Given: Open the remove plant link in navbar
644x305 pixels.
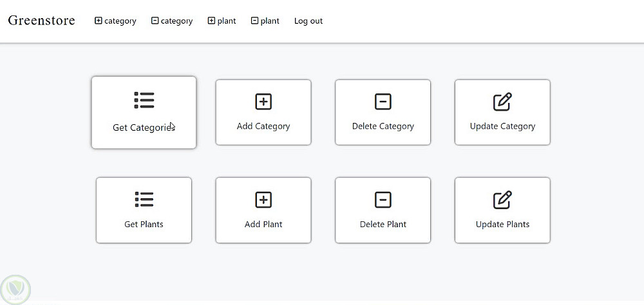Looking at the screenshot, I should coord(265,21).
